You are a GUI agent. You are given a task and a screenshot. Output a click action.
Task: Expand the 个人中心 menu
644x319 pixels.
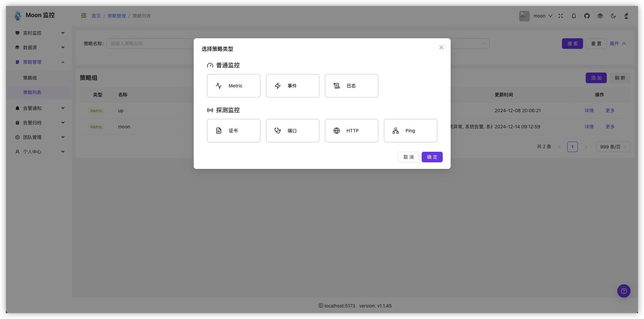[40, 152]
